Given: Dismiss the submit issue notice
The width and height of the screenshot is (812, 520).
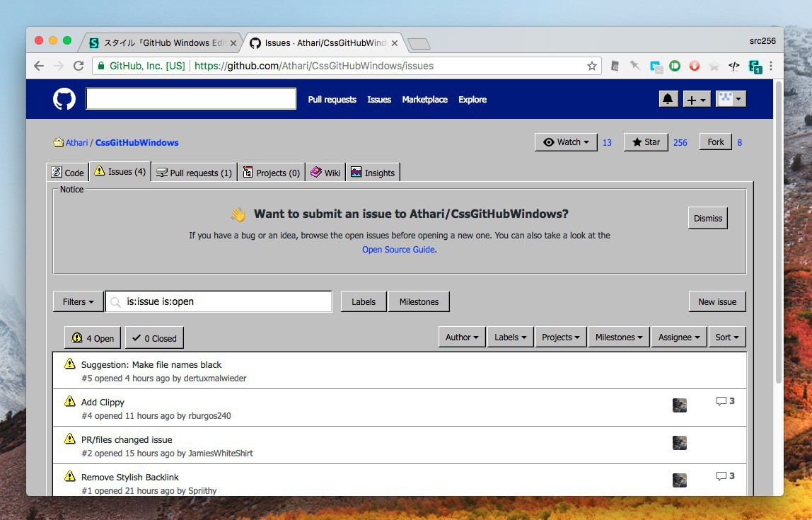Looking at the screenshot, I should pyautogui.click(x=708, y=218).
